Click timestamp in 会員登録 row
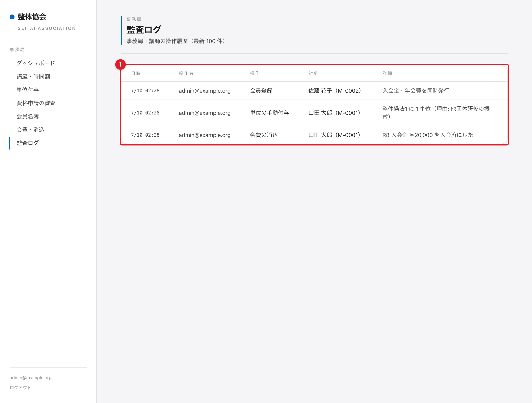 145,91
